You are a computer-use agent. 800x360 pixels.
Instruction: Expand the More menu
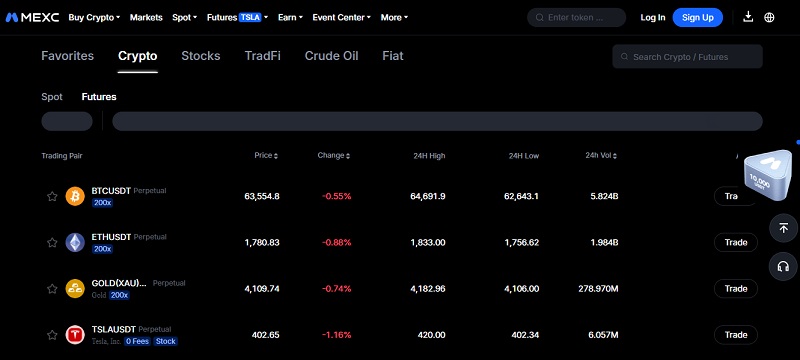[394, 17]
